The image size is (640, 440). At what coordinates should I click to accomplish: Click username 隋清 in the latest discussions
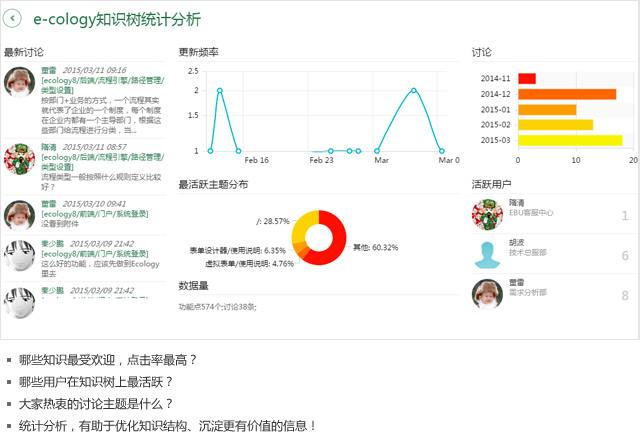pyautogui.click(x=48, y=146)
